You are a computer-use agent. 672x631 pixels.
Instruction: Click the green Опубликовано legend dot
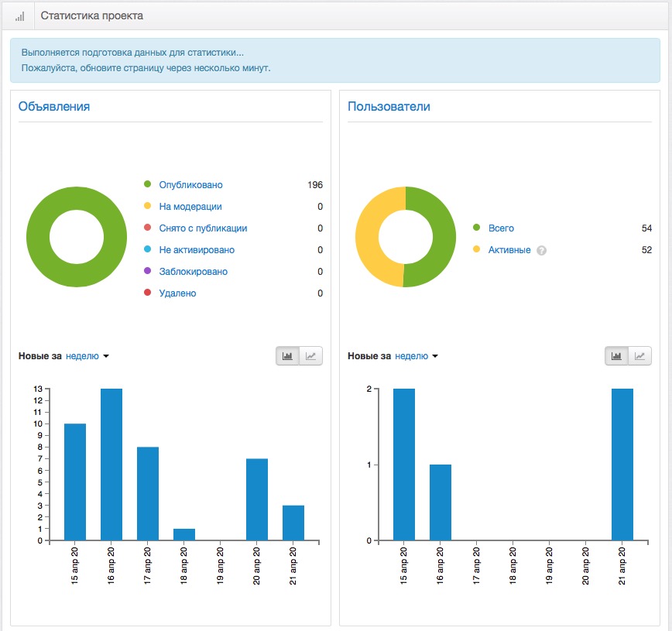click(147, 184)
